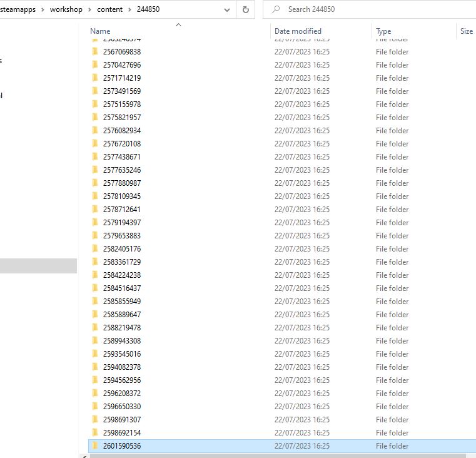Click the Search 244850 field
476x458 pixels.
(369, 9)
